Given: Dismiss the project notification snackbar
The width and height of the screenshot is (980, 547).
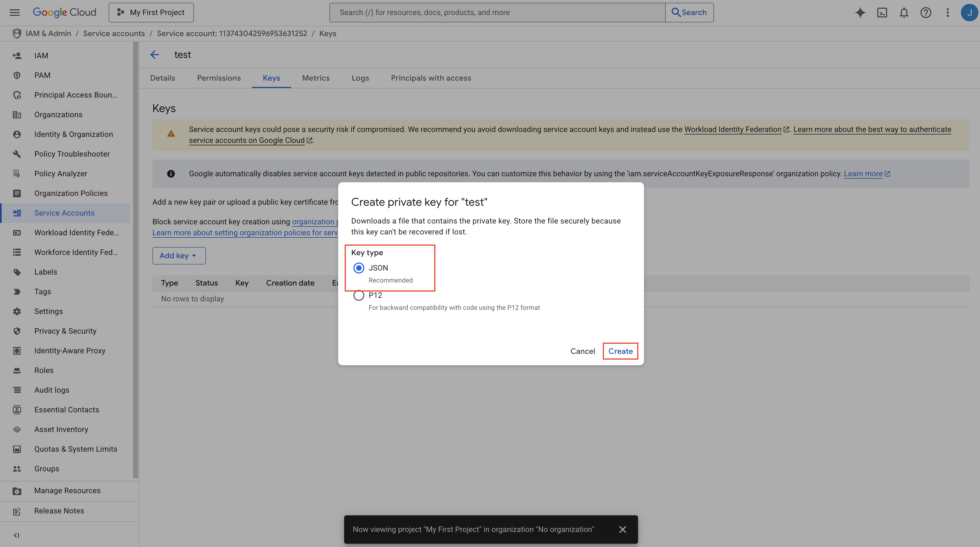Looking at the screenshot, I should tap(622, 530).
